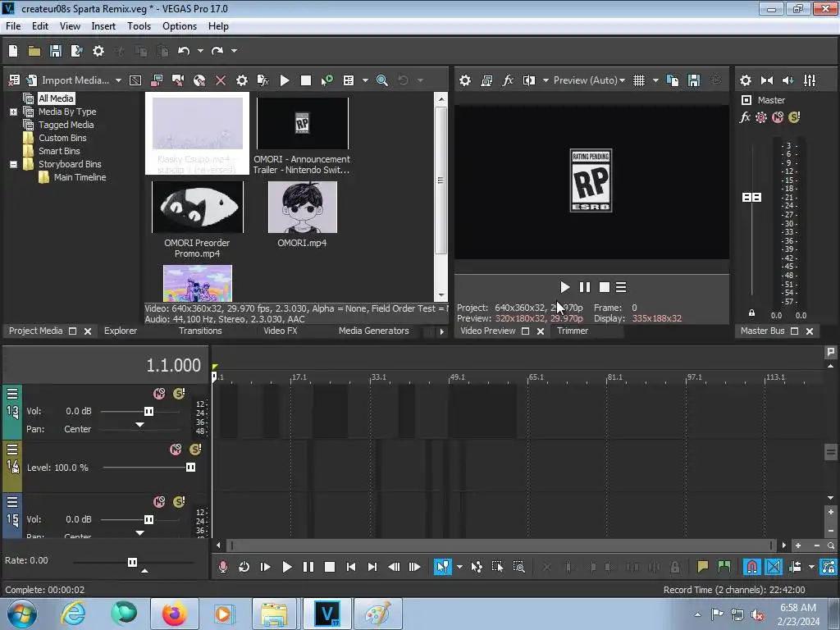Save snapshot to file in preview toolbar

[x=694, y=80]
